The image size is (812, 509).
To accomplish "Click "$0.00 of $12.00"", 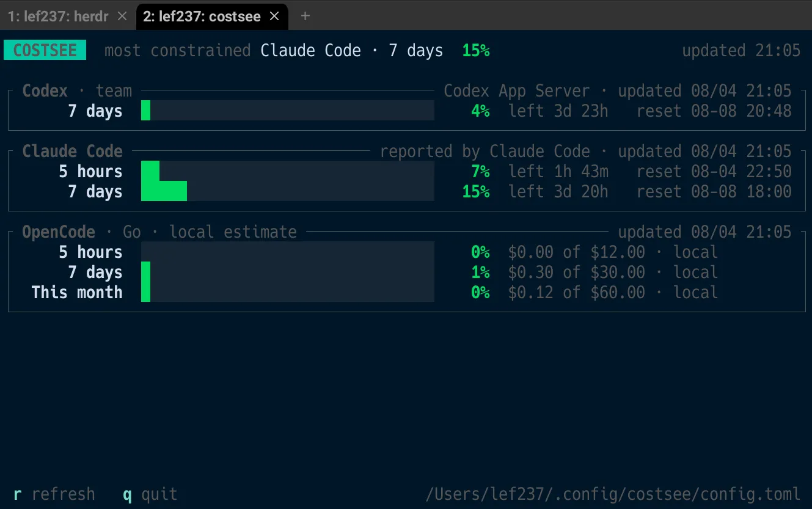I will tap(576, 252).
